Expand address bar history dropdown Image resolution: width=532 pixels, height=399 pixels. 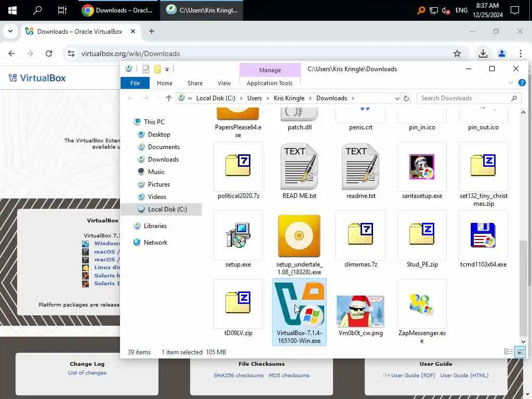(x=397, y=98)
